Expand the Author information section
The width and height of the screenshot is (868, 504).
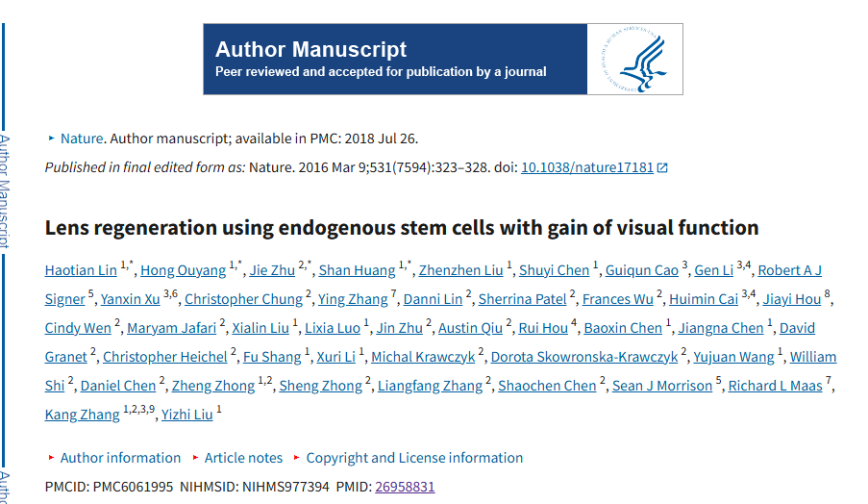(120, 458)
